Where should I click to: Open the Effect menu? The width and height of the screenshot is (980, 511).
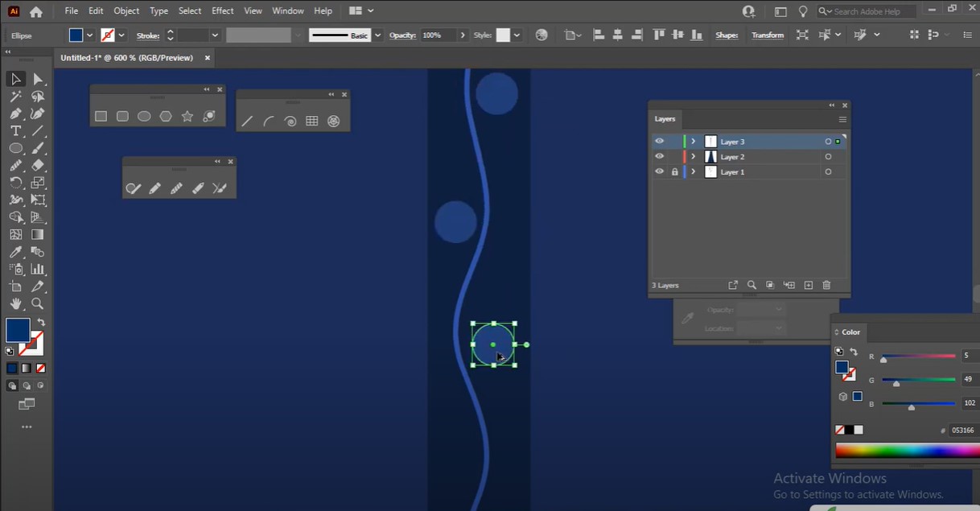[222, 11]
